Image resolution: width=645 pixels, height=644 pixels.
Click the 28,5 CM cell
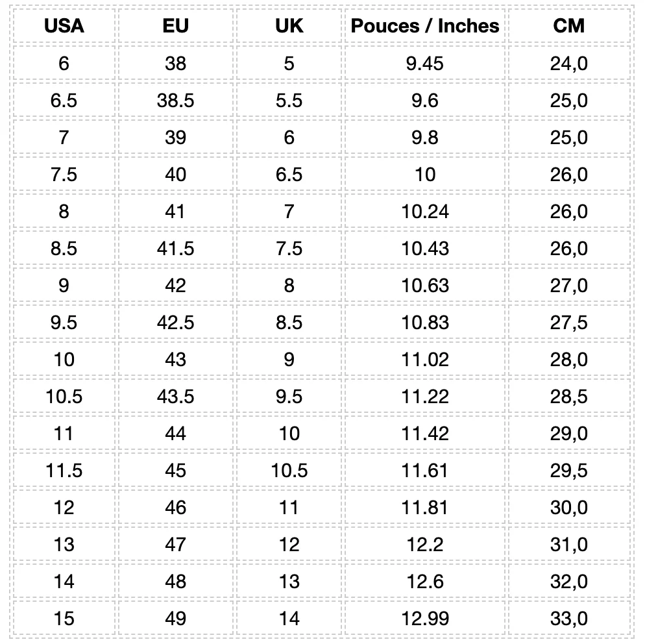coord(569,396)
